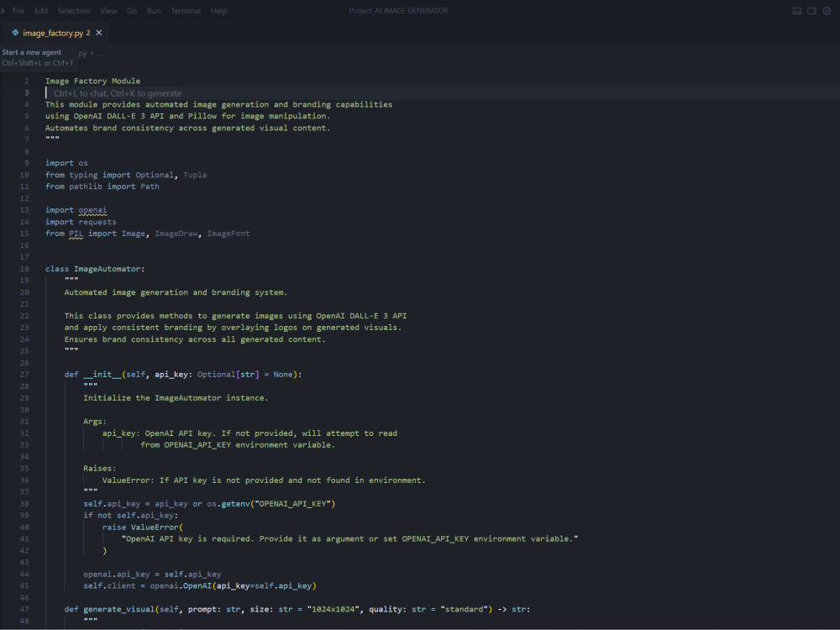Image resolution: width=840 pixels, height=630 pixels.
Task: Click the "OPENAI_API_KEY" string in os.getenv
Action: (x=292, y=503)
